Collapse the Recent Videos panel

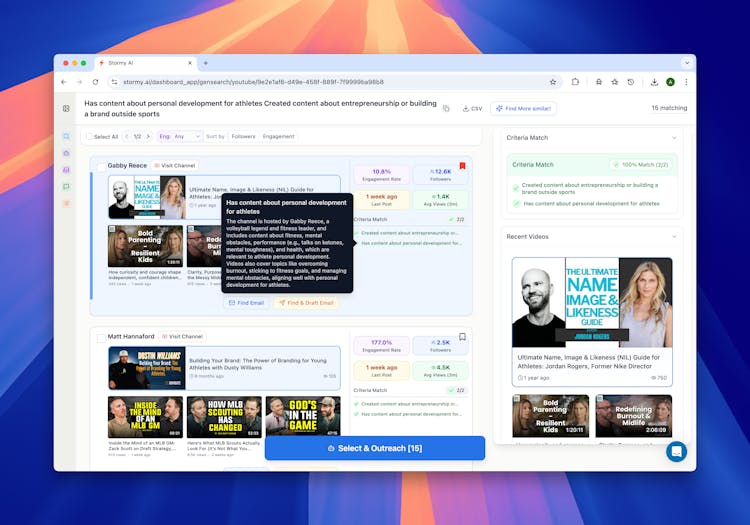pyautogui.click(x=674, y=236)
